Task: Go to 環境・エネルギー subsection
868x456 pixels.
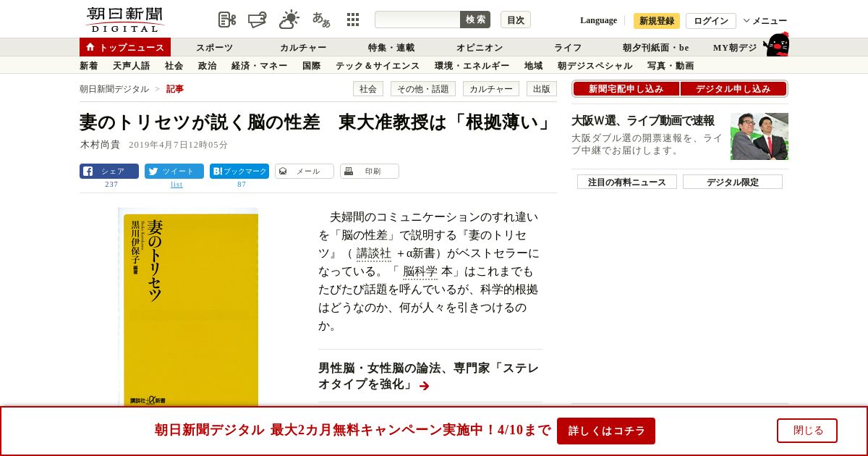Action: tap(472, 66)
